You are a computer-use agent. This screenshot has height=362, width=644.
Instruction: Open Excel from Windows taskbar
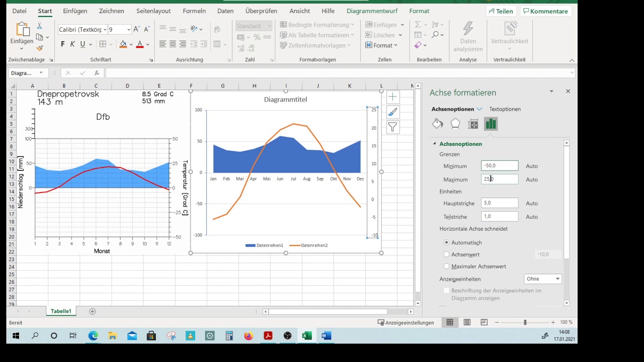[x=307, y=336]
